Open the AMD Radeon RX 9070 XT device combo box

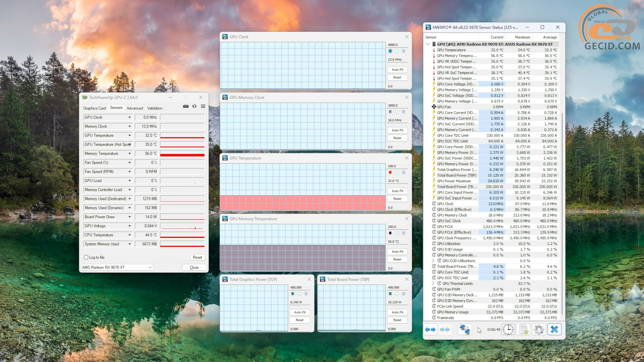117,267
